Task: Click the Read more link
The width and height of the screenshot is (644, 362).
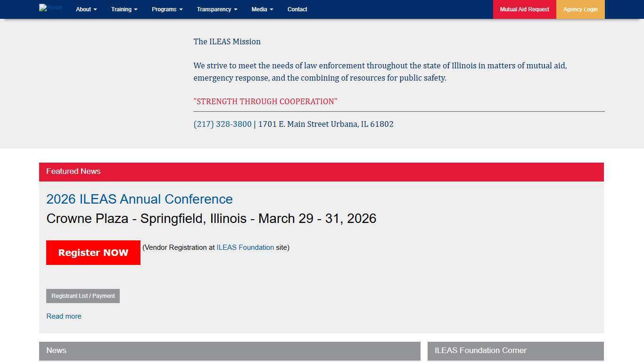Action: (x=64, y=316)
